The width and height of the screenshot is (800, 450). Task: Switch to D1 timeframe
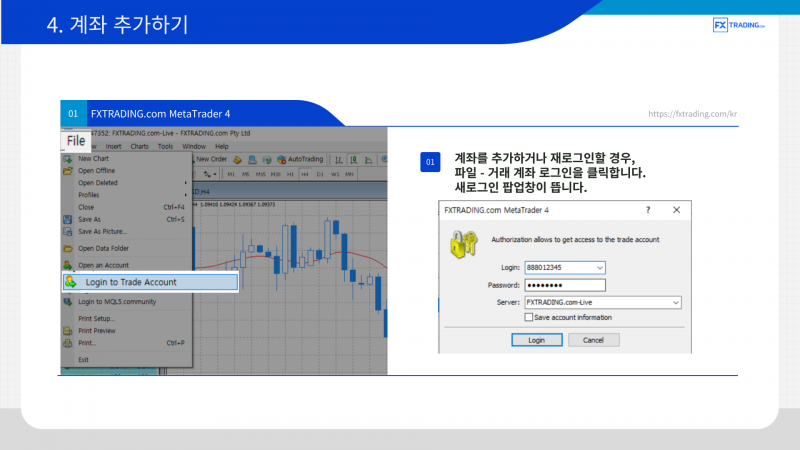[x=320, y=174]
